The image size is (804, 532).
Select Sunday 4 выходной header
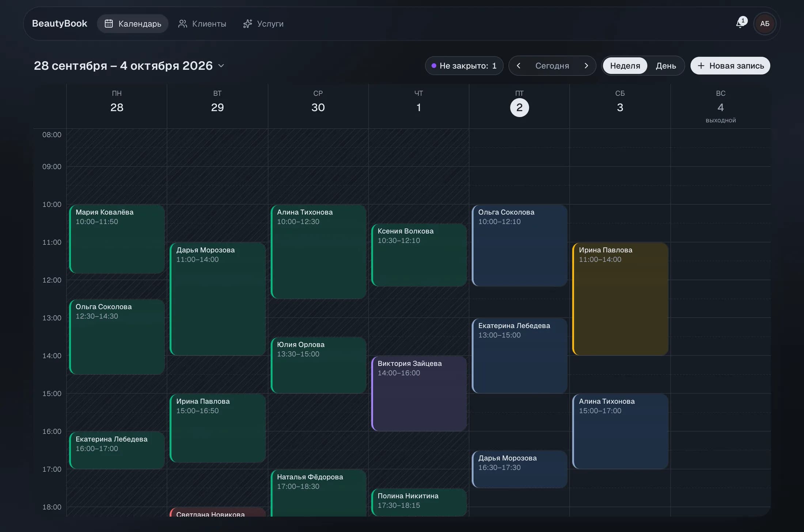720,107
